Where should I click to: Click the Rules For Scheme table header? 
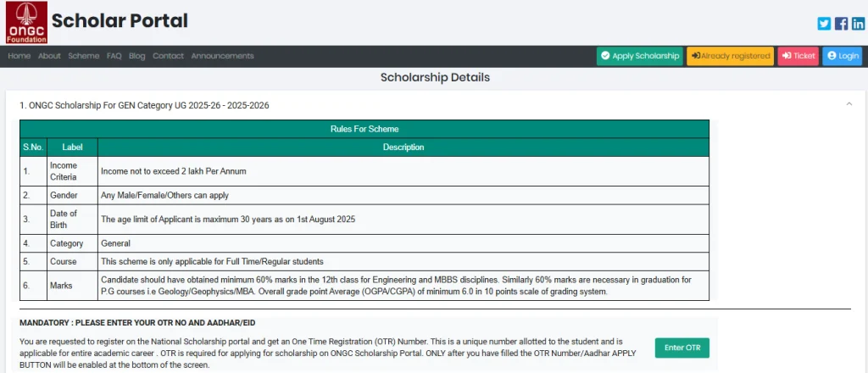click(364, 129)
